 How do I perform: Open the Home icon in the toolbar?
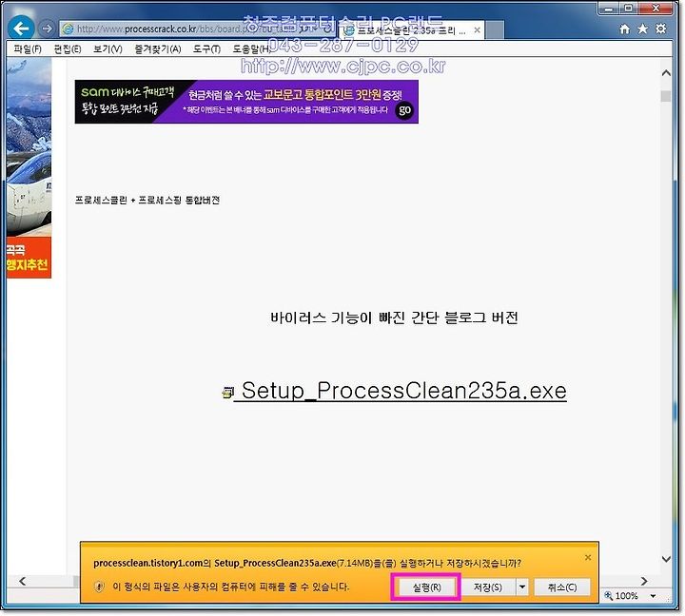click(625, 29)
